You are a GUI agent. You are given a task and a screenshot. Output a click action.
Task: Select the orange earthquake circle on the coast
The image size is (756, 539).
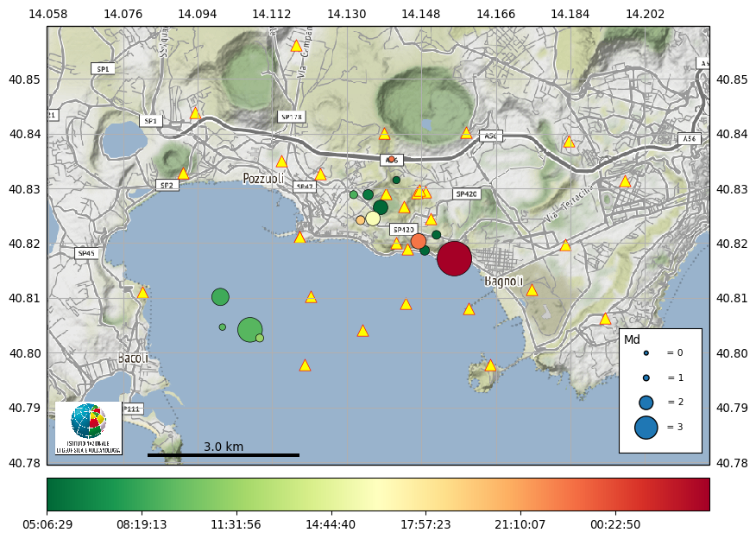point(418,241)
